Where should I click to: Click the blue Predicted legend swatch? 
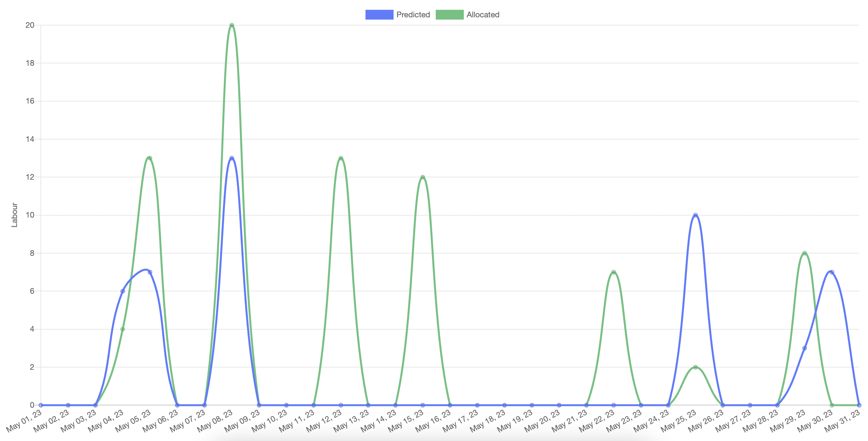point(379,15)
